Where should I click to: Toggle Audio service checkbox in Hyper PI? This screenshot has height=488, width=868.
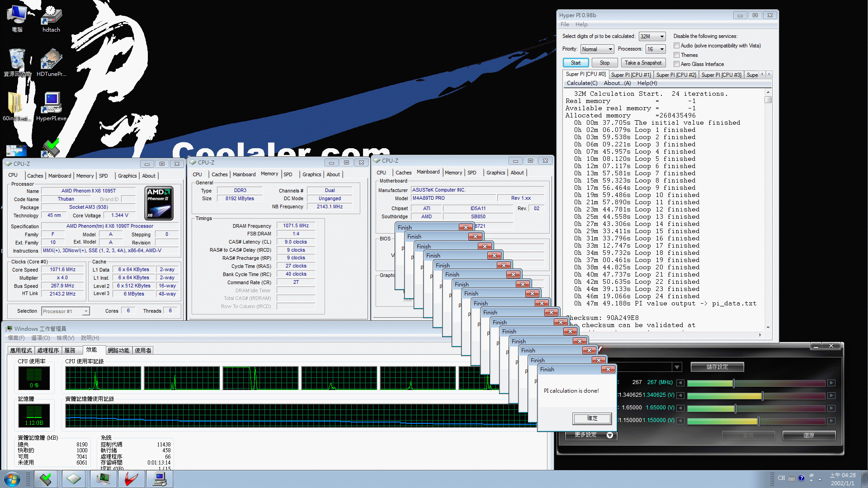pos(677,46)
